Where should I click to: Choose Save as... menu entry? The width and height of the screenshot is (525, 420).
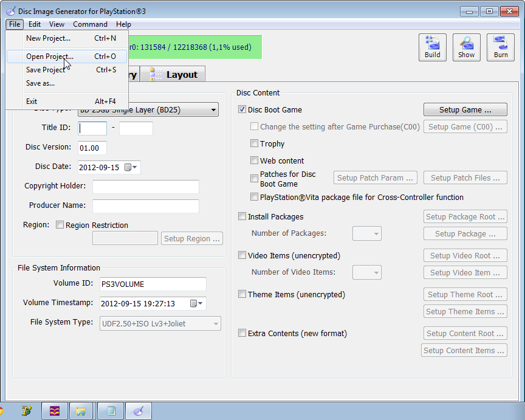coord(67,83)
